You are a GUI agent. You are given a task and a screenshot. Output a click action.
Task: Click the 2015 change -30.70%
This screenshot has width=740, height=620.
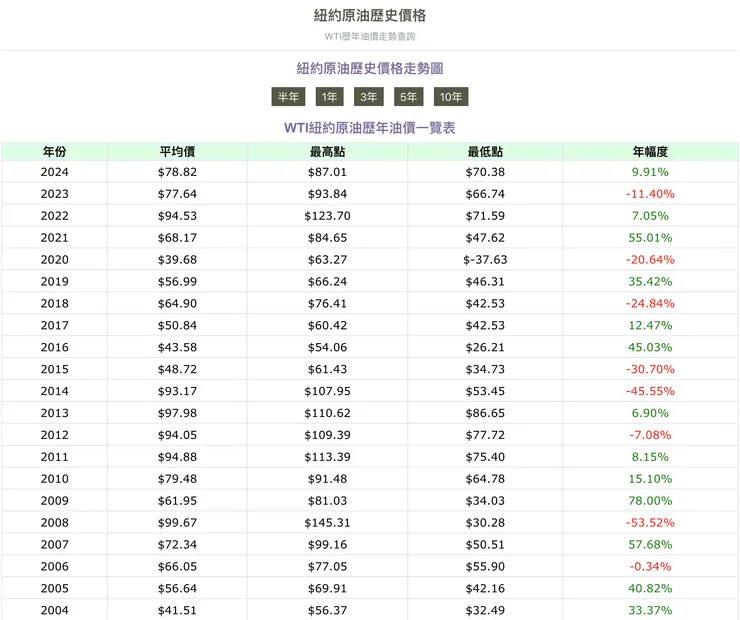[650, 369]
